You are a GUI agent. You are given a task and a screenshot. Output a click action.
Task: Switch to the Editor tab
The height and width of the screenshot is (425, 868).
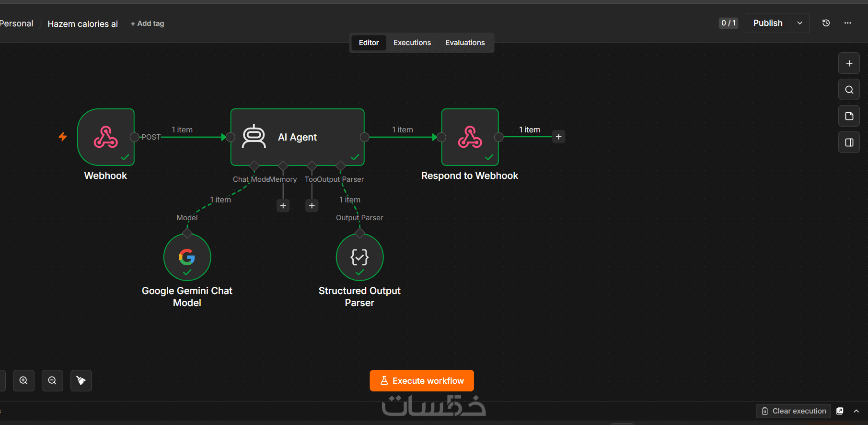point(369,43)
